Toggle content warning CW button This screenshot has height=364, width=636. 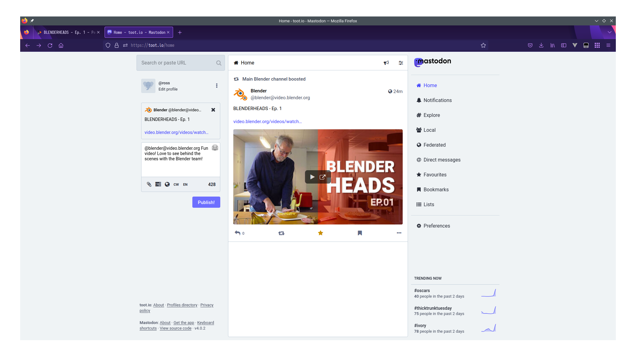tap(176, 184)
